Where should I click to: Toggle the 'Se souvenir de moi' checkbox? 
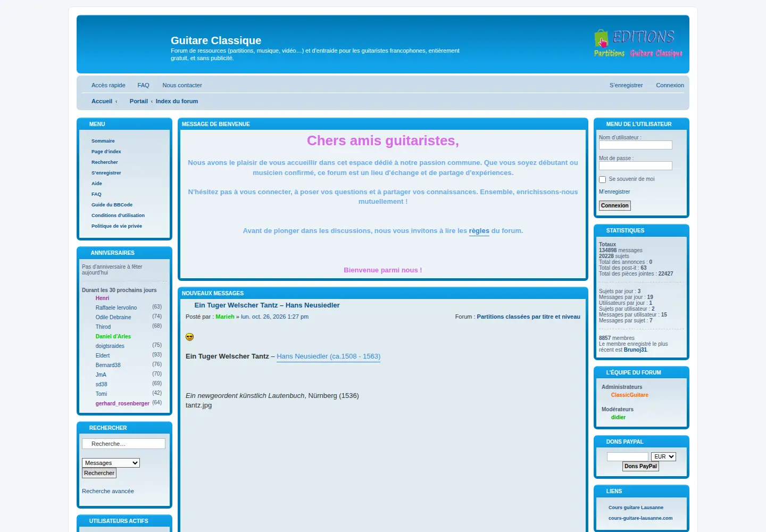[x=603, y=180]
